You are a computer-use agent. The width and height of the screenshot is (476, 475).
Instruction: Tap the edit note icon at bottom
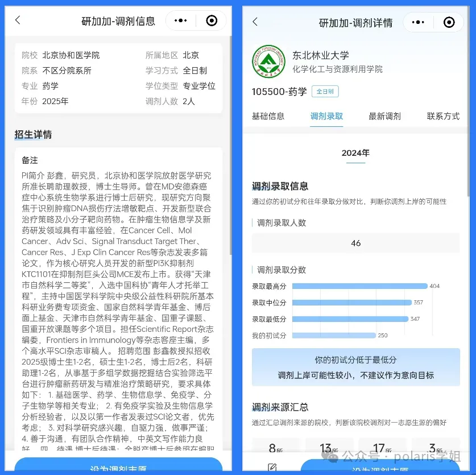click(272, 467)
